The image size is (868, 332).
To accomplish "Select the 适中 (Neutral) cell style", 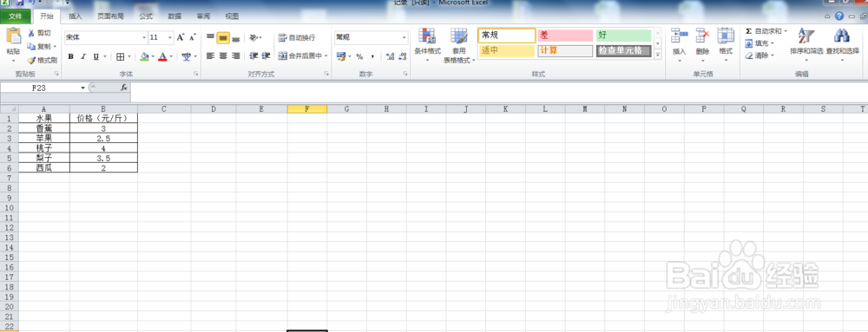I will point(507,51).
